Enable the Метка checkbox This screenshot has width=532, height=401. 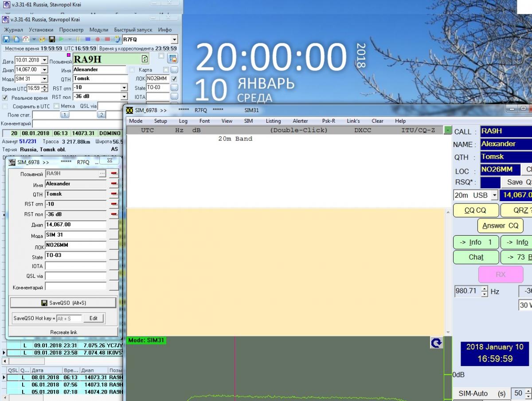tap(56, 106)
